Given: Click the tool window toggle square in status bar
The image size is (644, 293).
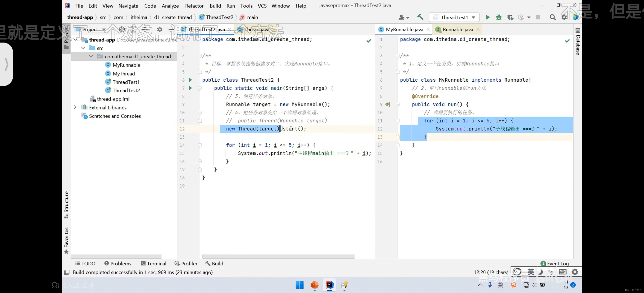Looking at the screenshot, I should tap(67, 272).
